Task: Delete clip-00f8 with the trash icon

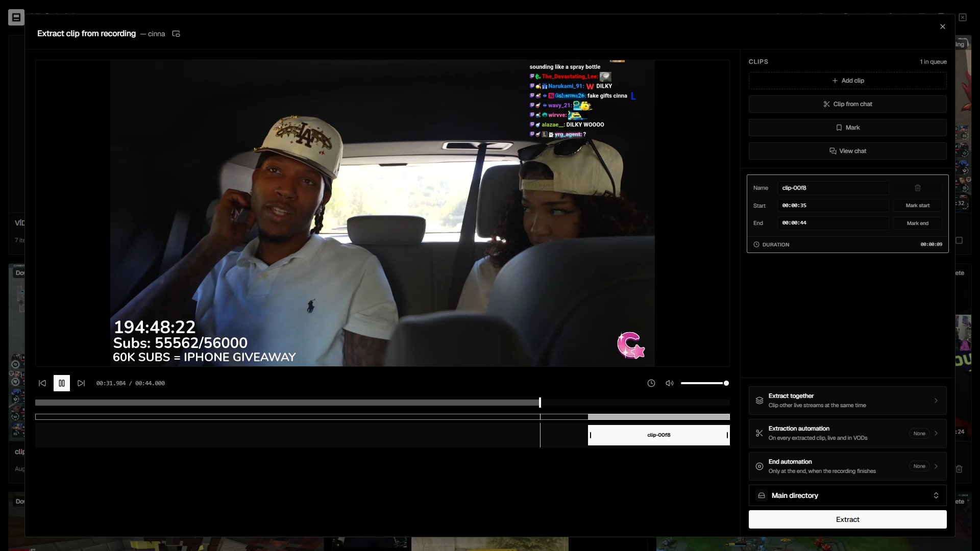Action: (918, 188)
